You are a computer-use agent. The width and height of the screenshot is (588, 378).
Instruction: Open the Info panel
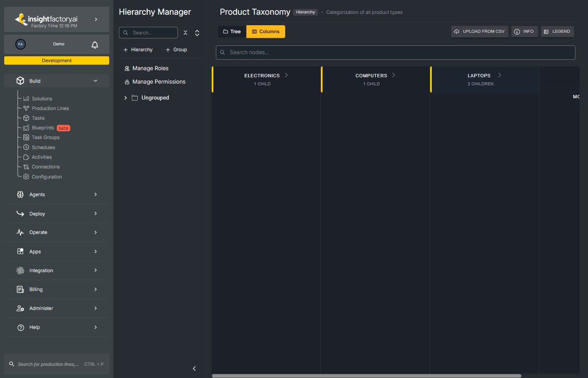[x=524, y=31]
